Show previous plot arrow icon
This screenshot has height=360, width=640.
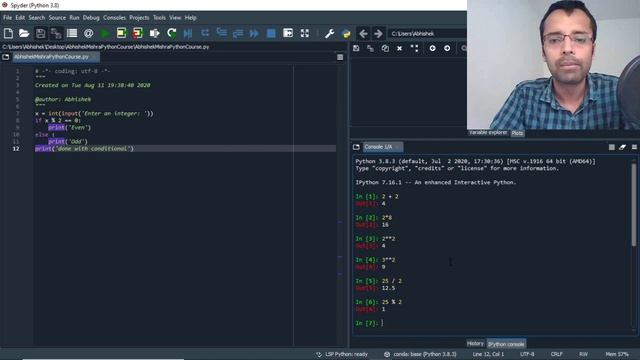point(432,48)
